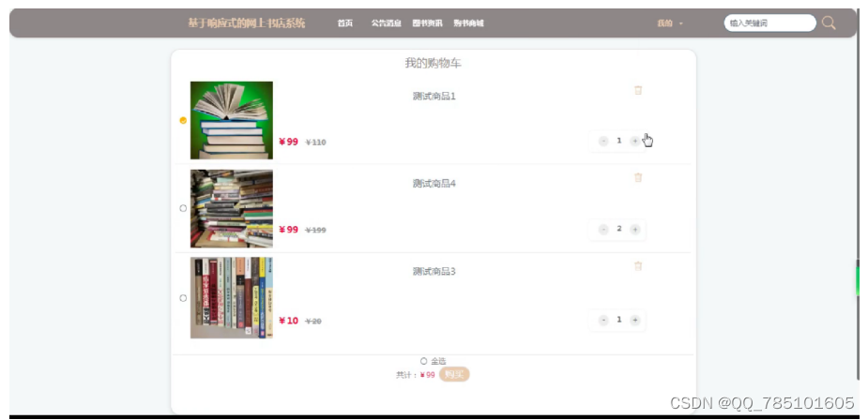Screen dimensions: 868x420
Task: Remove 测试商品4 using trash icon
Action: [638, 177]
